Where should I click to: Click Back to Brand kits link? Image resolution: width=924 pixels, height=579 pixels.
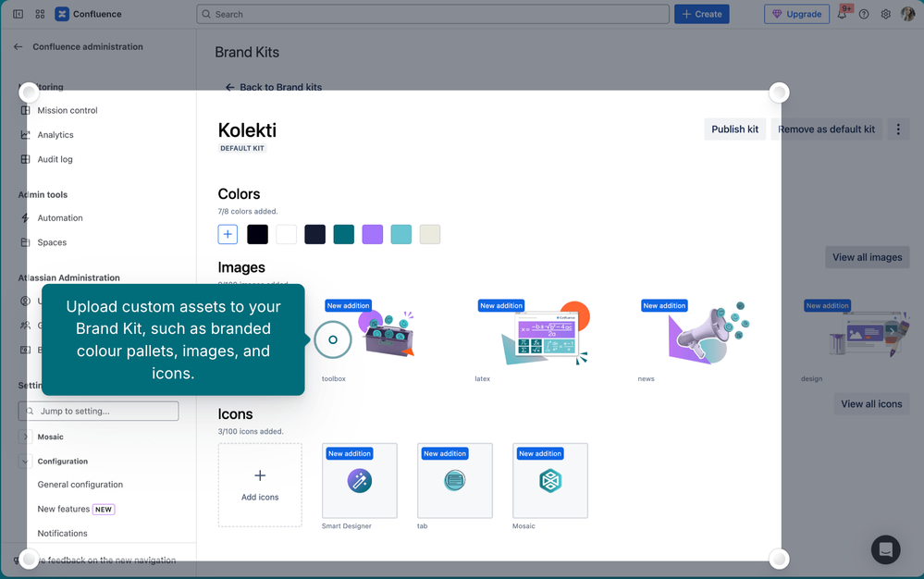click(274, 87)
